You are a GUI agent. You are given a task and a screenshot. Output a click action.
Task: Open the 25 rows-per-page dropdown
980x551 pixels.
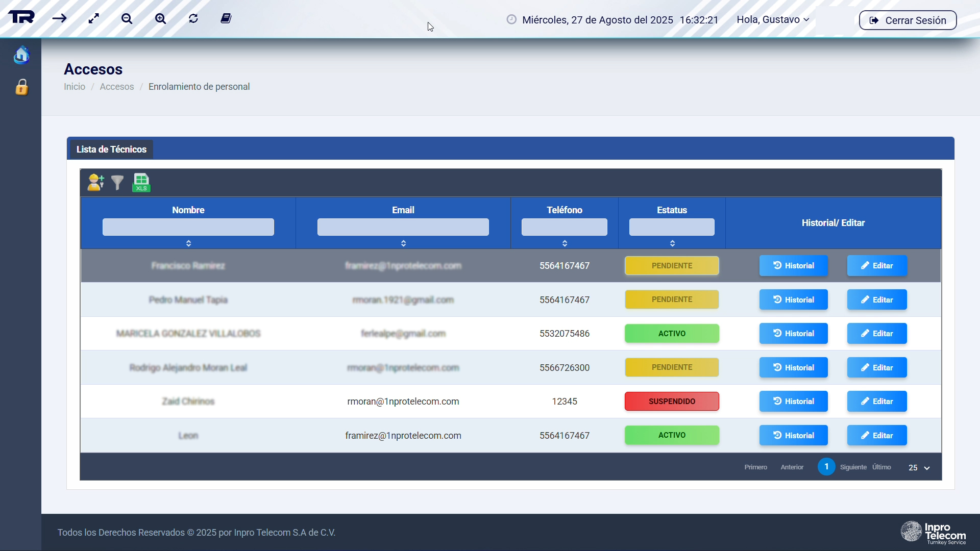click(919, 468)
